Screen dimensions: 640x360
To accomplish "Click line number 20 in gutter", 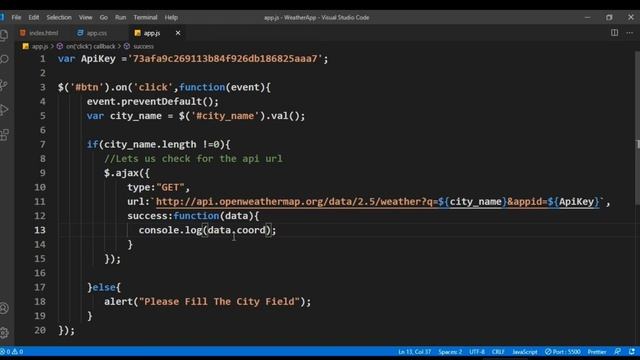I will (40, 330).
